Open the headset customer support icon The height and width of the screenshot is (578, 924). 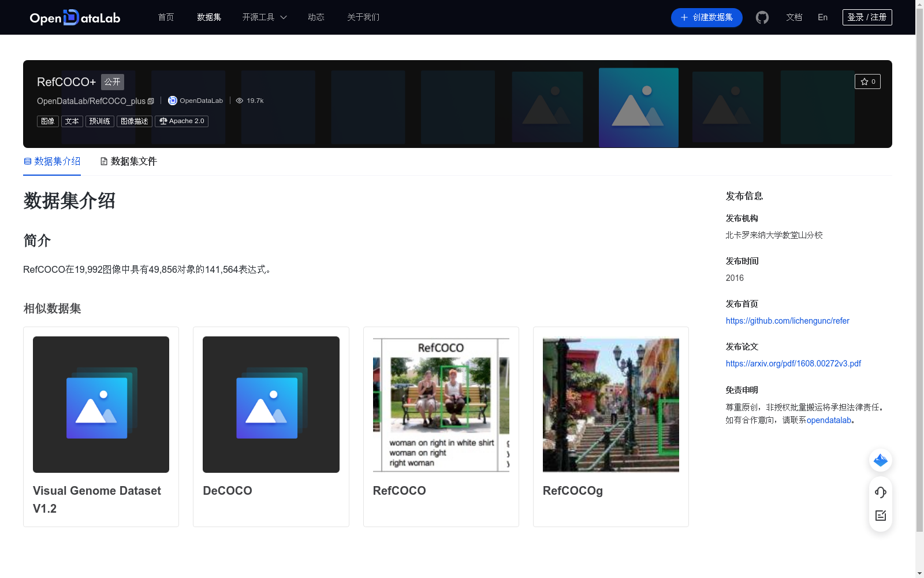(881, 492)
